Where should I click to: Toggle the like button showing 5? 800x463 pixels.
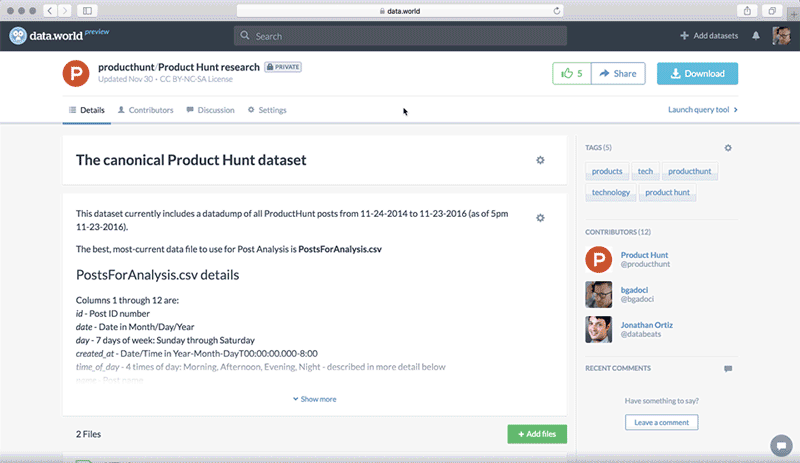(571, 73)
